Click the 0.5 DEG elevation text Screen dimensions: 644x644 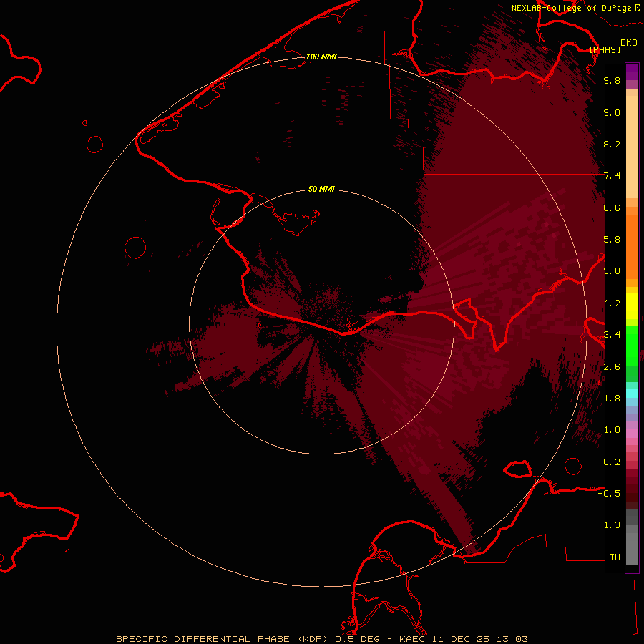pos(356,639)
